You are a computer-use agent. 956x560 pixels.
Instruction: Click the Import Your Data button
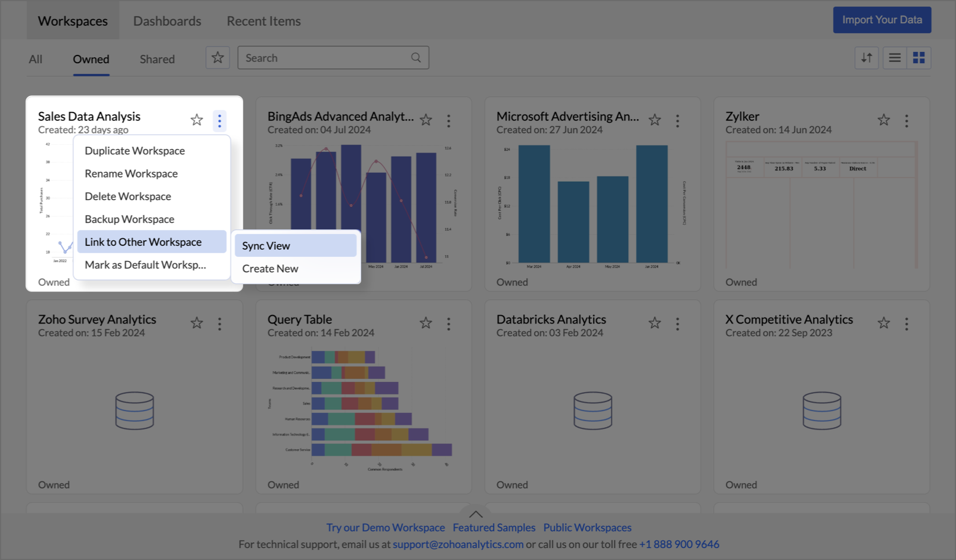click(881, 20)
